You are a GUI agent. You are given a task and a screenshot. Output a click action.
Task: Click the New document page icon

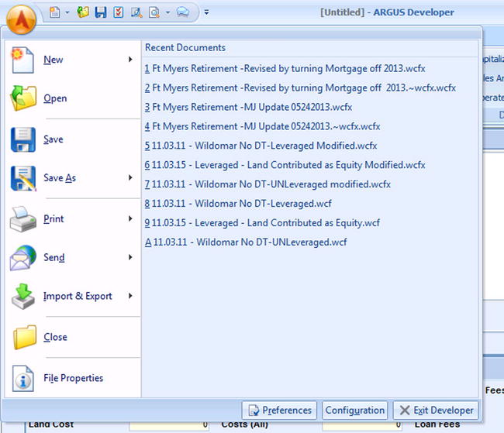(x=22, y=60)
